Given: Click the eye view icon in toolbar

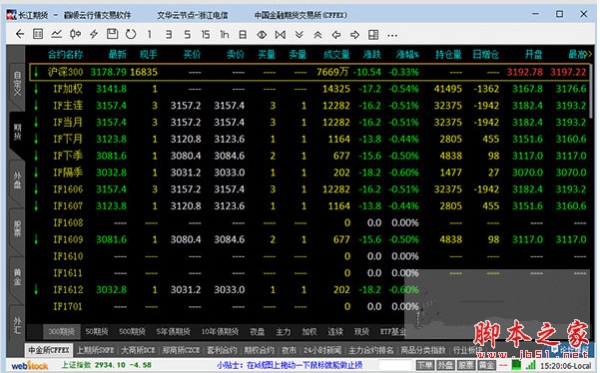Looking at the screenshot, I should point(262,35).
